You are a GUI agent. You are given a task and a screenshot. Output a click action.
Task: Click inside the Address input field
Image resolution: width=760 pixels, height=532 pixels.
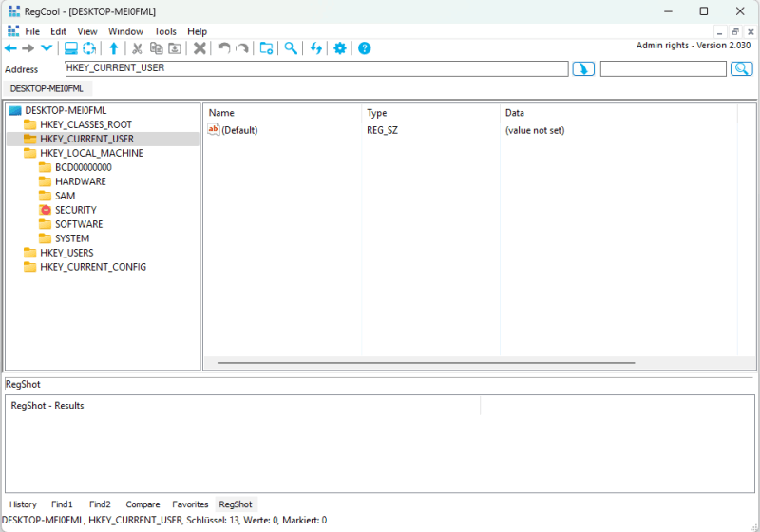tap(315, 68)
